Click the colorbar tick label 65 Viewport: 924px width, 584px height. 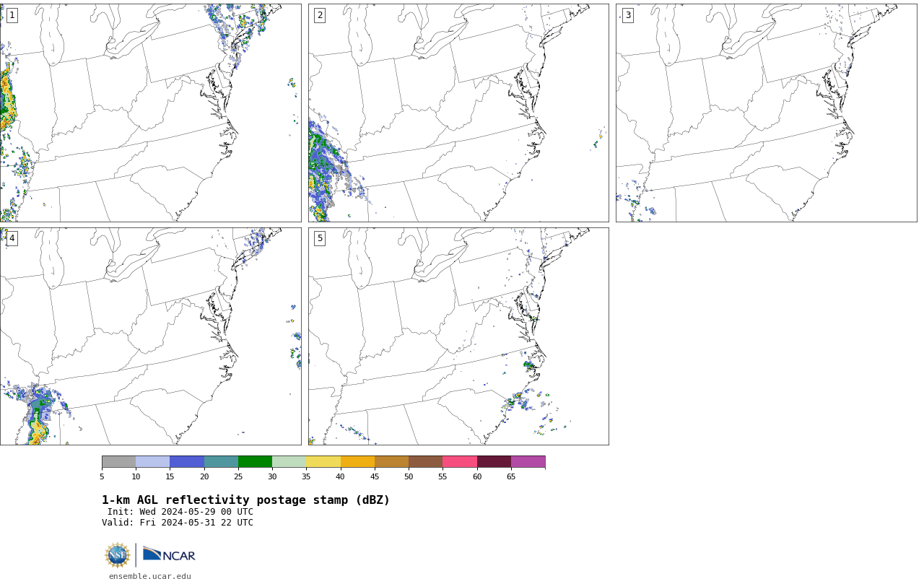pyautogui.click(x=511, y=476)
